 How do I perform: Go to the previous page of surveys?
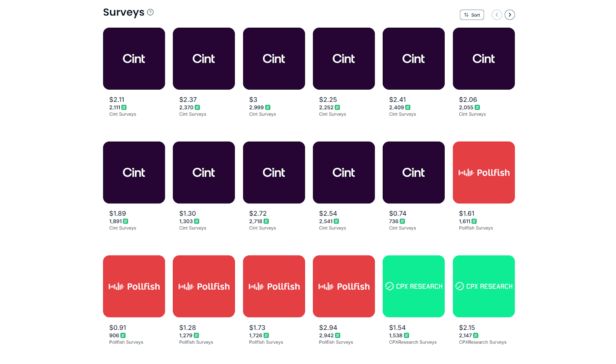point(497,15)
